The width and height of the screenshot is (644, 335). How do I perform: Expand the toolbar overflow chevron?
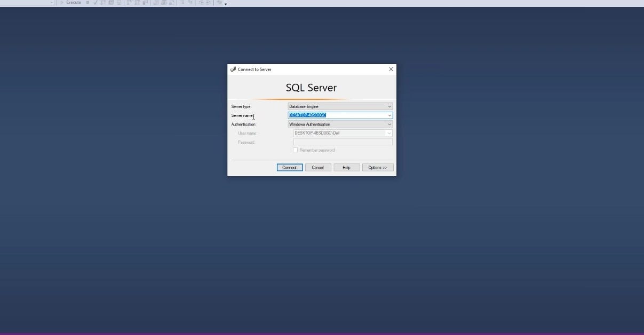point(224,4)
